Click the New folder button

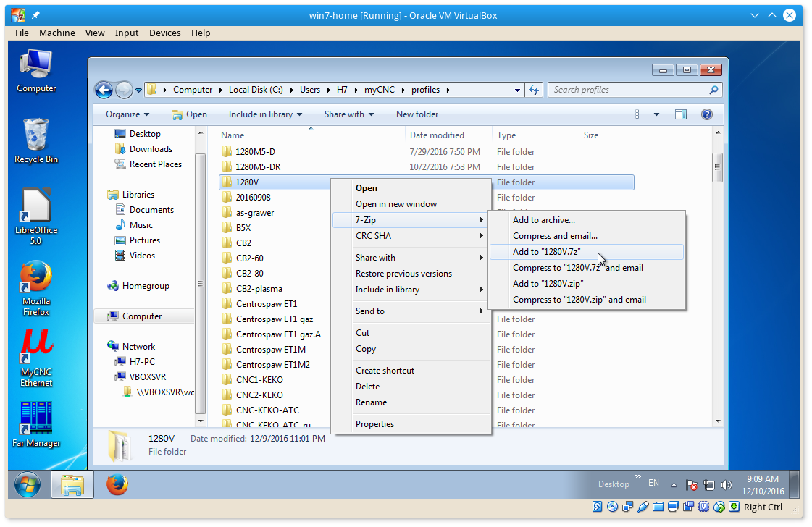417,114
